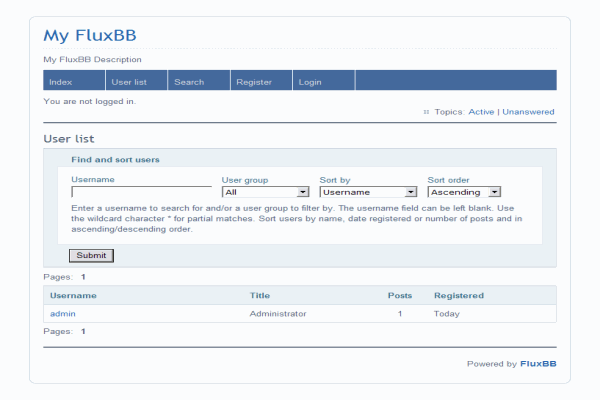Open the Register page
This screenshot has height=400, width=600.
coord(254,82)
